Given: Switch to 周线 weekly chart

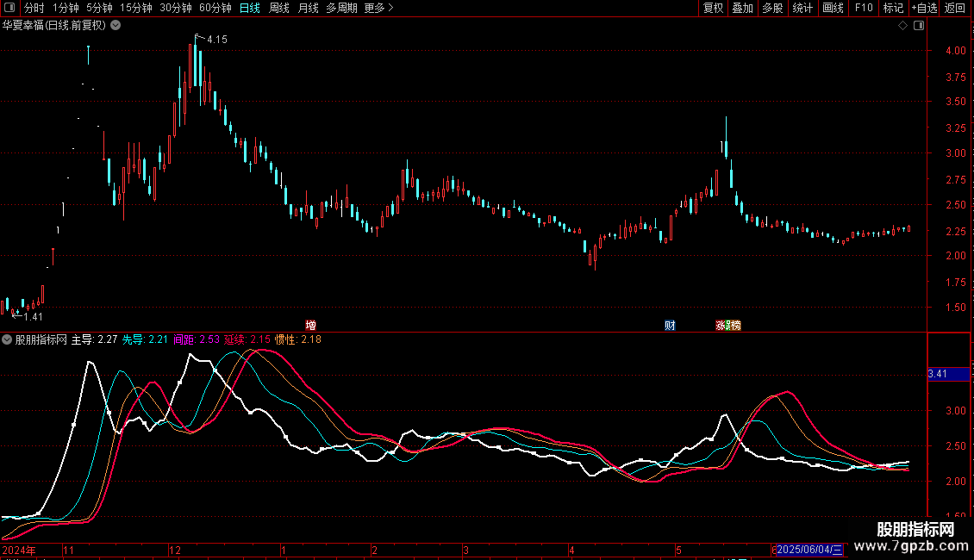Looking at the screenshot, I should [279, 8].
